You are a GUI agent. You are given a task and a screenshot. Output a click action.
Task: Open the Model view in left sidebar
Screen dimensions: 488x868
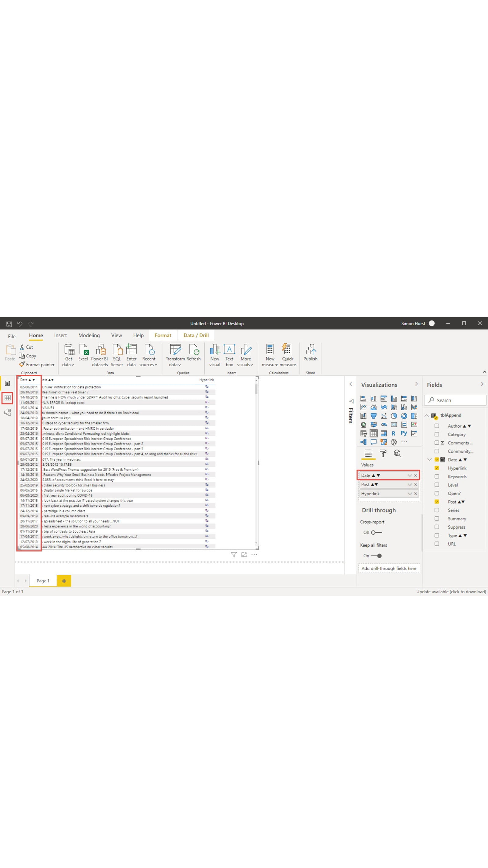[x=7, y=412]
